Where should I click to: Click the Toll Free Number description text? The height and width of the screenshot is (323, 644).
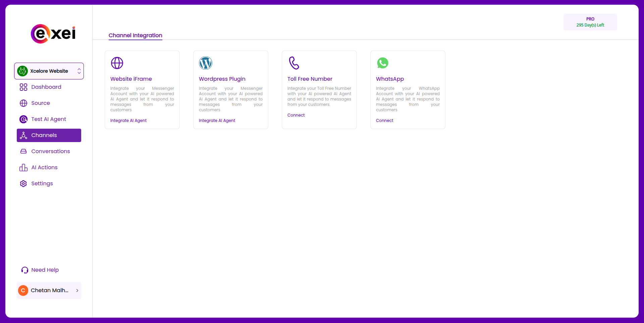click(319, 96)
